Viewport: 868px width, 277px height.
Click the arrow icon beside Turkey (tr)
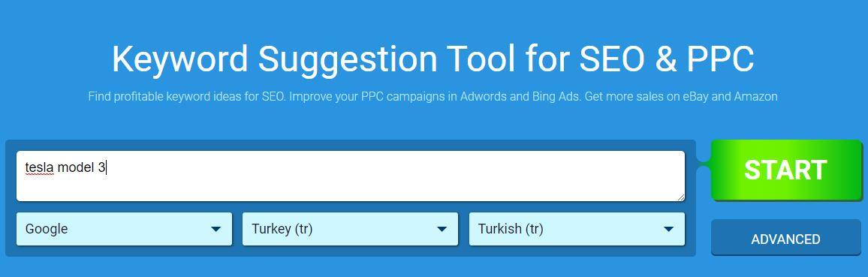pyautogui.click(x=442, y=230)
